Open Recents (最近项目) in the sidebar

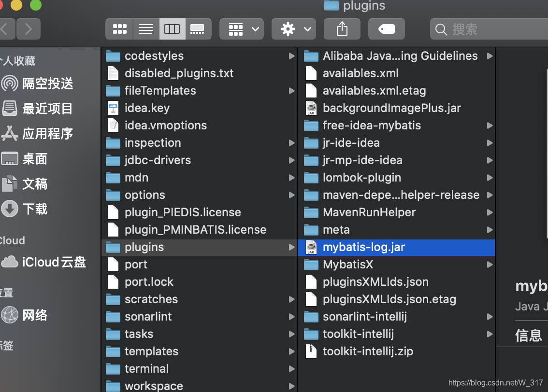(x=37, y=109)
